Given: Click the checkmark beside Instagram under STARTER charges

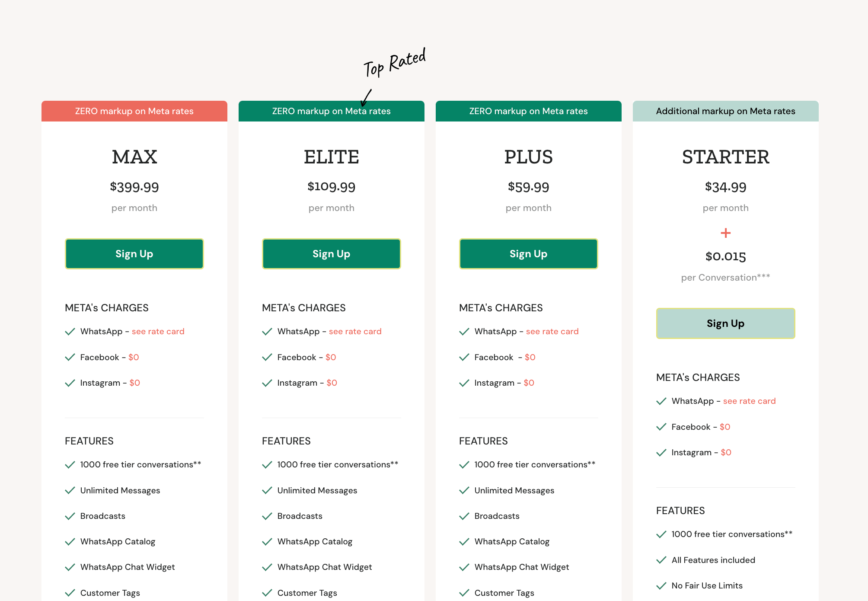Looking at the screenshot, I should click(661, 452).
